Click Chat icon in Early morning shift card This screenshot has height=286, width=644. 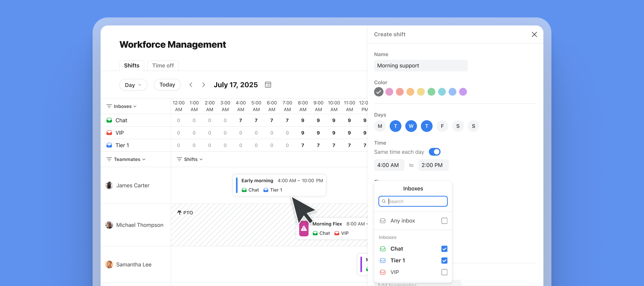(244, 190)
